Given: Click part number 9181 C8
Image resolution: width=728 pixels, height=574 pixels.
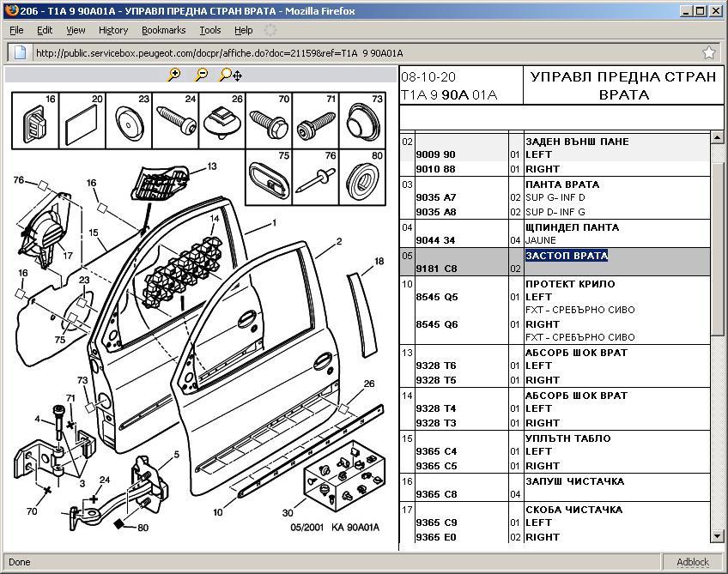Looking at the screenshot, I should 436,269.
